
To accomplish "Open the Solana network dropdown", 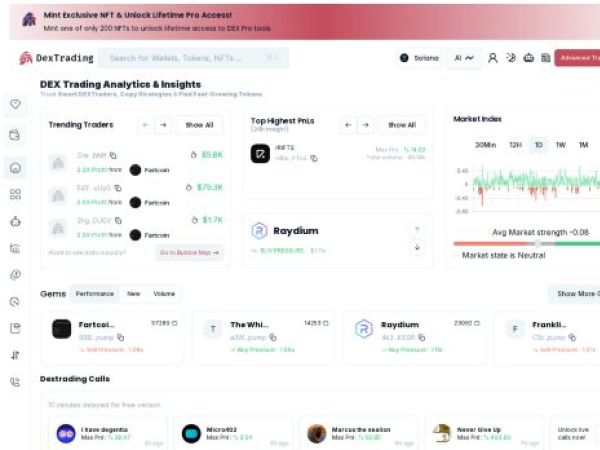I will 419,58.
